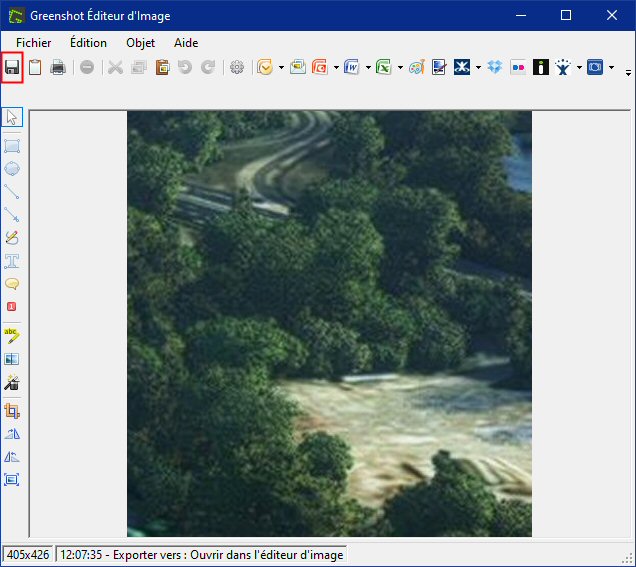The height and width of the screenshot is (567, 636).
Task: Open the Effects magic wand tool
Action: click(12, 382)
